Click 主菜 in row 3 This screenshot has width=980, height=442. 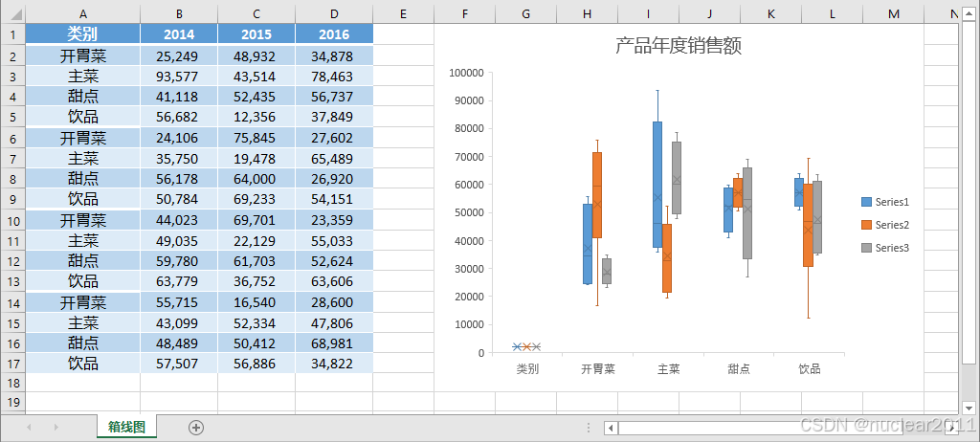tap(83, 77)
